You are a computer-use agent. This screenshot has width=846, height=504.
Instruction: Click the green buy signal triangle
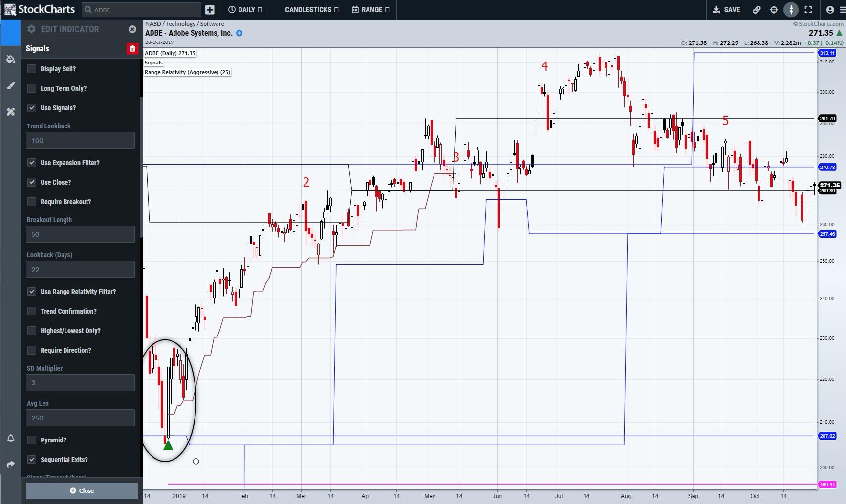tap(168, 445)
